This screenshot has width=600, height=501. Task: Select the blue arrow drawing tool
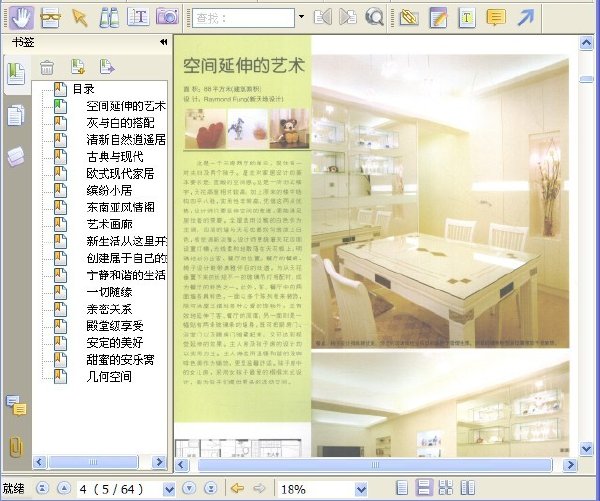526,17
